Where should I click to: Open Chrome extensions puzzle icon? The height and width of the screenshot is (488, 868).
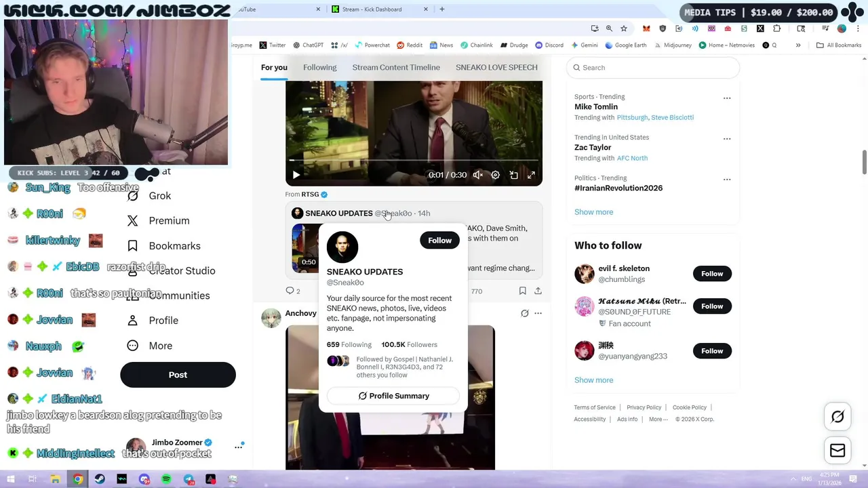777,28
